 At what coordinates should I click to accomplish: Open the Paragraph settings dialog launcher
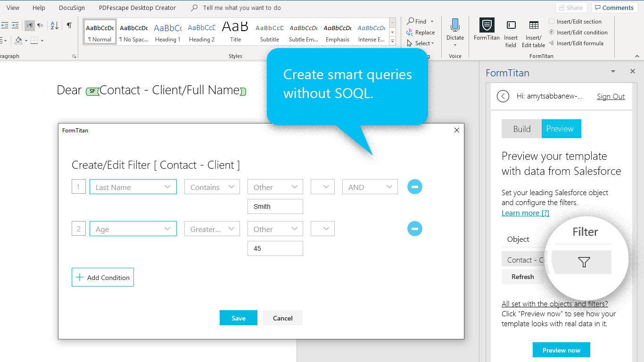(74, 57)
